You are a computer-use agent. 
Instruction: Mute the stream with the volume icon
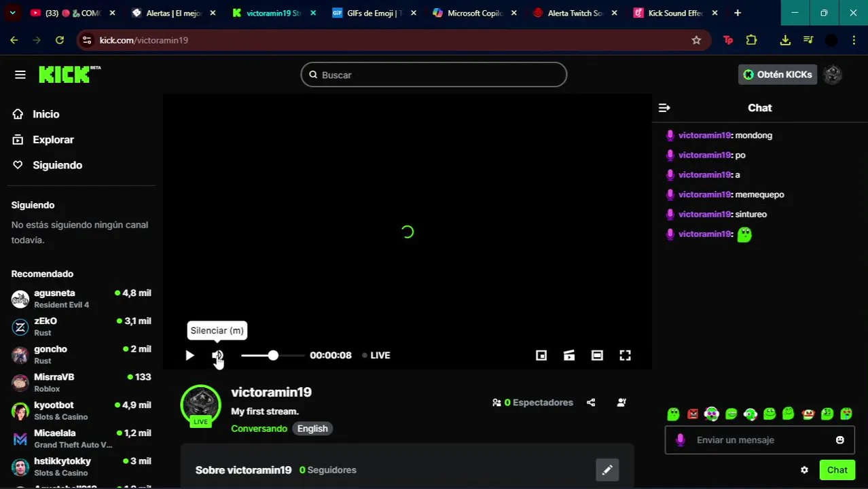(x=217, y=355)
